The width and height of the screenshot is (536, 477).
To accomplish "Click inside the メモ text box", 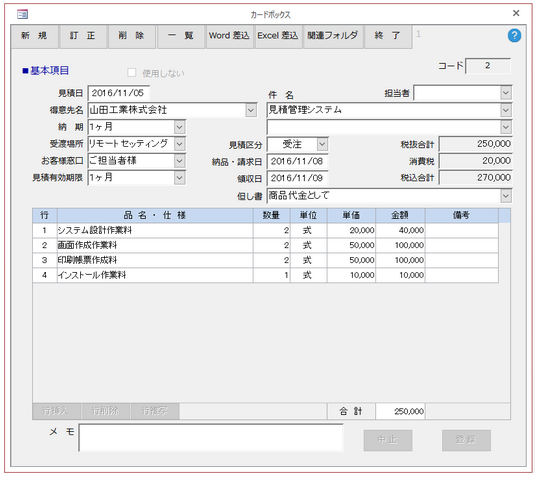I will tap(211, 438).
